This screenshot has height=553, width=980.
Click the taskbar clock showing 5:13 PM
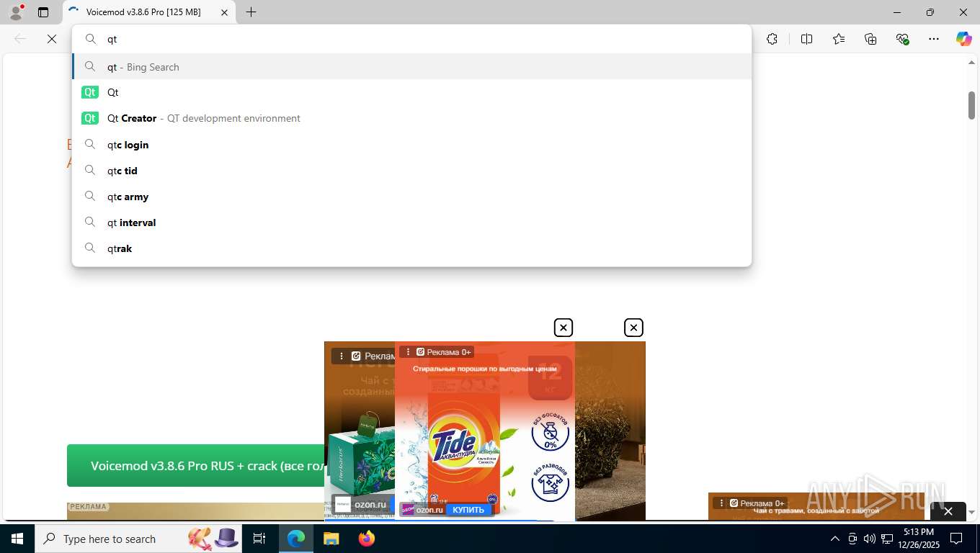click(918, 539)
